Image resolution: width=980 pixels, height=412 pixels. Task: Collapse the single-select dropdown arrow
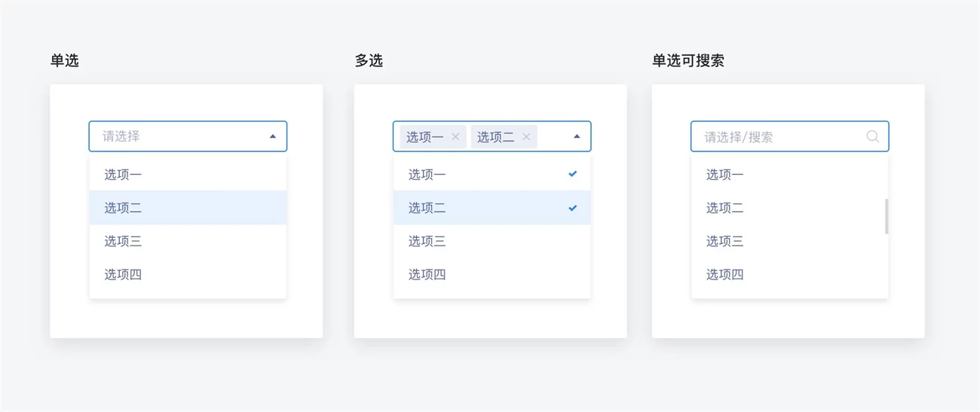[x=272, y=136]
